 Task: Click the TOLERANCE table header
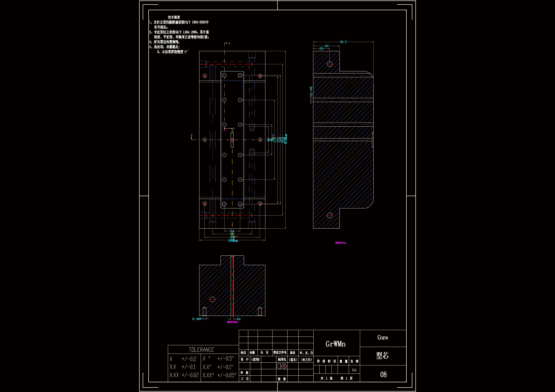pos(201,350)
